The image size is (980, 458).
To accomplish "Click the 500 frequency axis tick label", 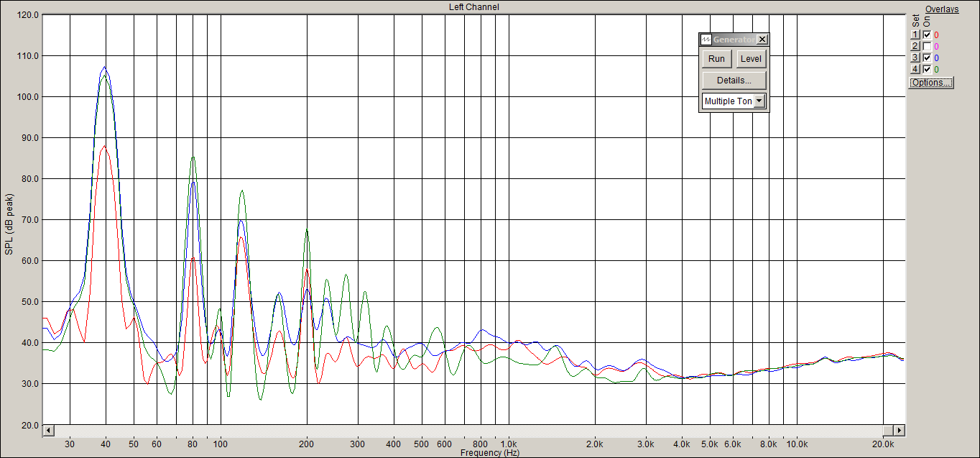I will pyautogui.click(x=422, y=444).
